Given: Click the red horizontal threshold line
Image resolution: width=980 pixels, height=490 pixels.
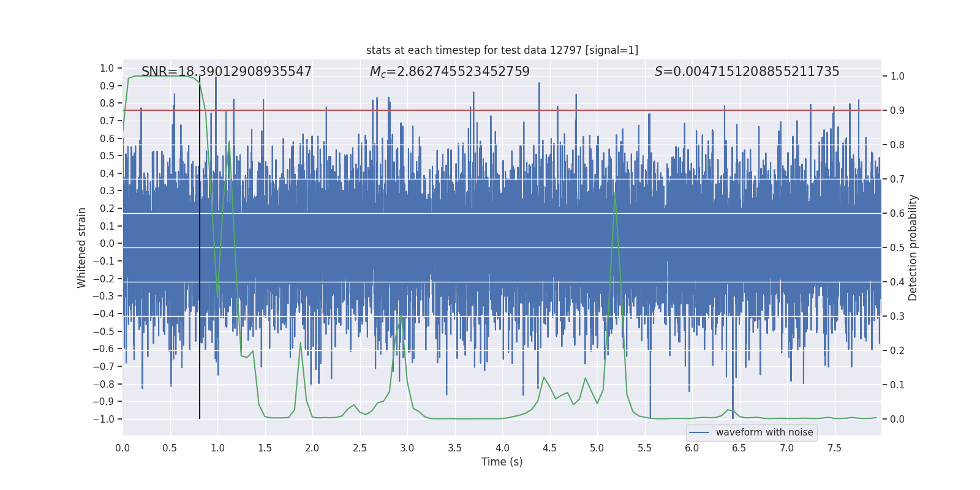Looking at the screenshot, I should (x=502, y=110).
